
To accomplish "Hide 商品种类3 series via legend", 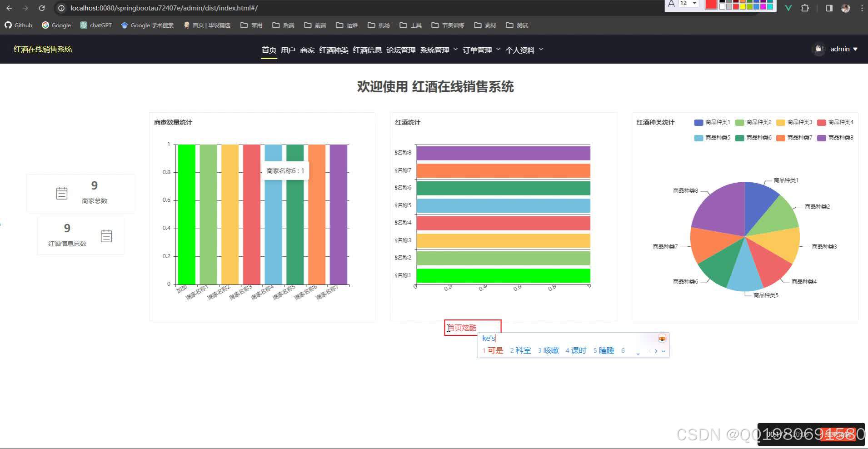I will click(794, 122).
